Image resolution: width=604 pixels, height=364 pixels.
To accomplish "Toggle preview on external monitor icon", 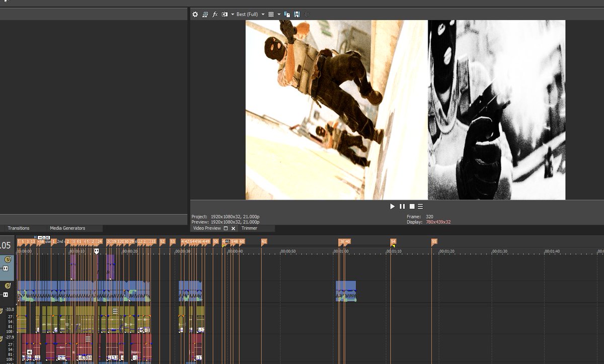I will pyautogui.click(x=205, y=15).
